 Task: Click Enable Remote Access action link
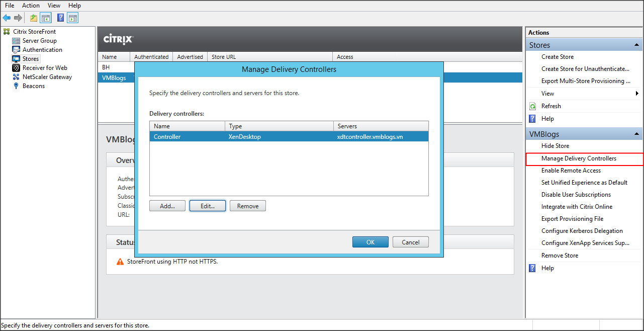coord(571,171)
